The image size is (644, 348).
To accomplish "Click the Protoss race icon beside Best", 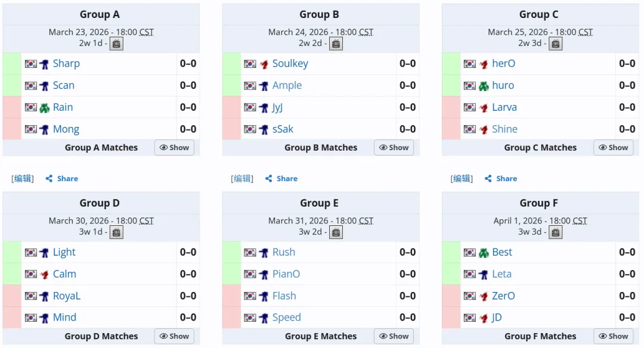I will click(x=484, y=253).
